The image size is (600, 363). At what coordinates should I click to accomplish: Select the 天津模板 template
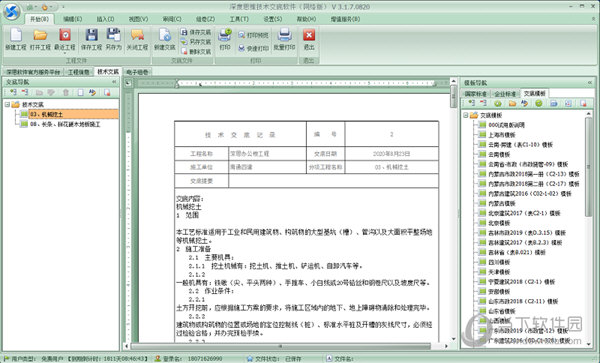point(499,272)
